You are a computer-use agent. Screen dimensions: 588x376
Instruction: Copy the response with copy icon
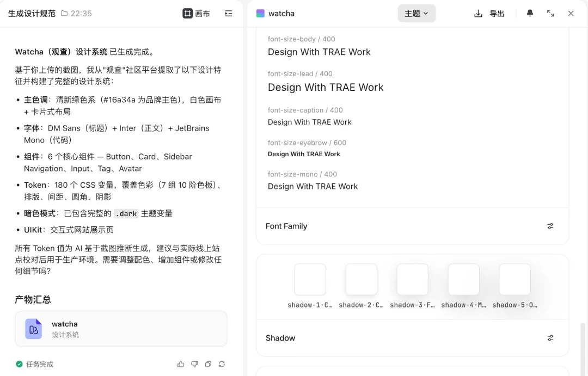[x=208, y=364]
